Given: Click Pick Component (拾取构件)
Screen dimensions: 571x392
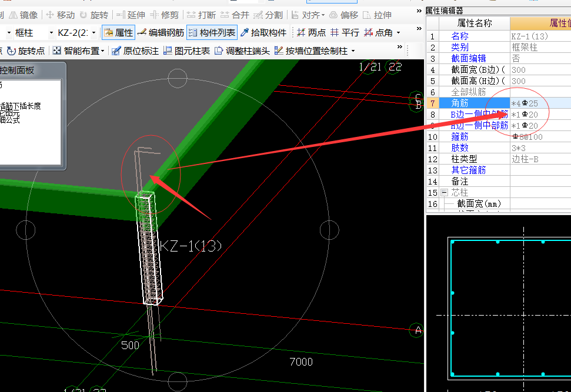Looking at the screenshot, I should pos(263,33).
